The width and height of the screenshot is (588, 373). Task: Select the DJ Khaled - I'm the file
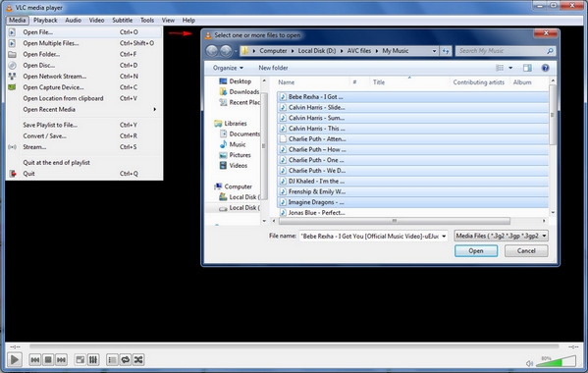pyautogui.click(x=412, y=181)
